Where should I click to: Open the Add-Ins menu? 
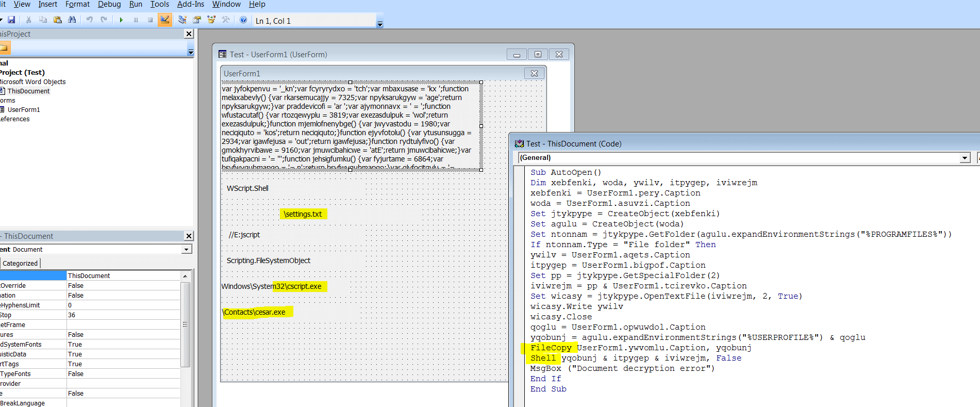(x=191, y=4)
